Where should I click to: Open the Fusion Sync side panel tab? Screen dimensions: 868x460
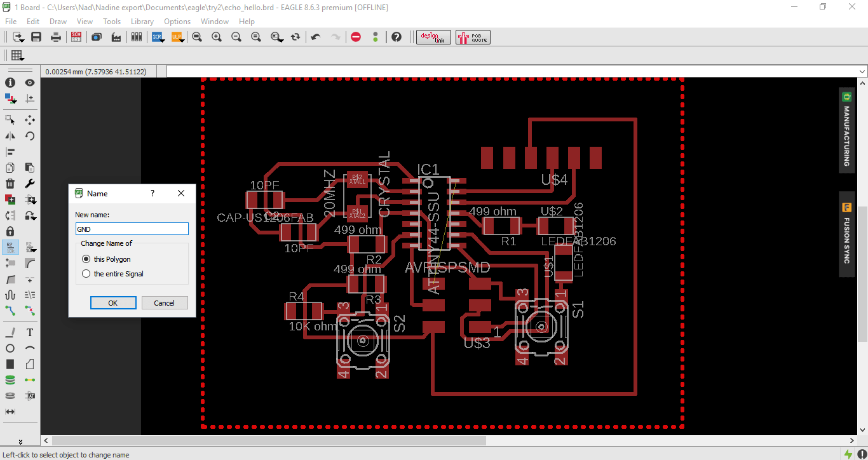tap(846, 234)
